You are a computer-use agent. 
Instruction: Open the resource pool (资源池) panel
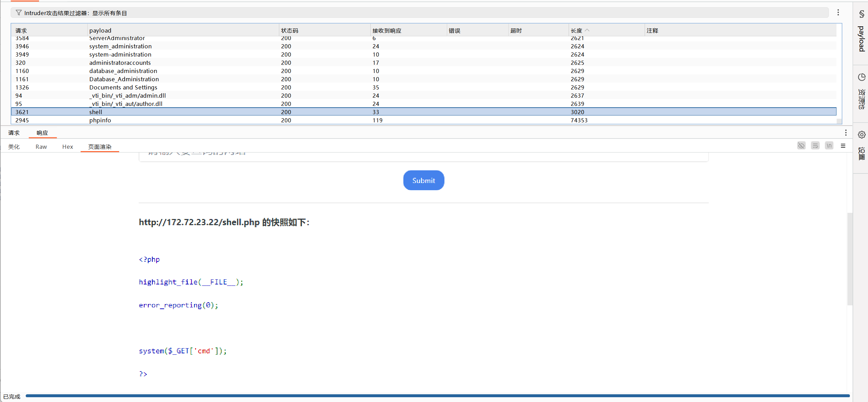(x=861, y=93)
